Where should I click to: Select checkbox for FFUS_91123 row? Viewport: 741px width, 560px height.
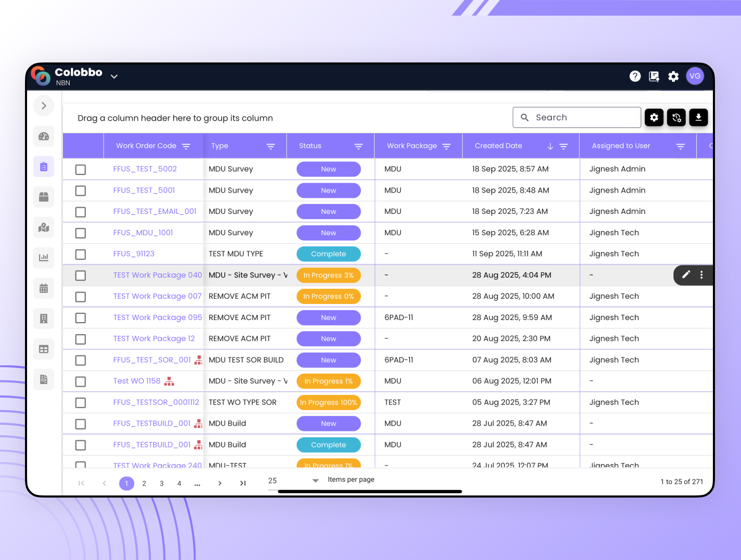tap(81, 254)
